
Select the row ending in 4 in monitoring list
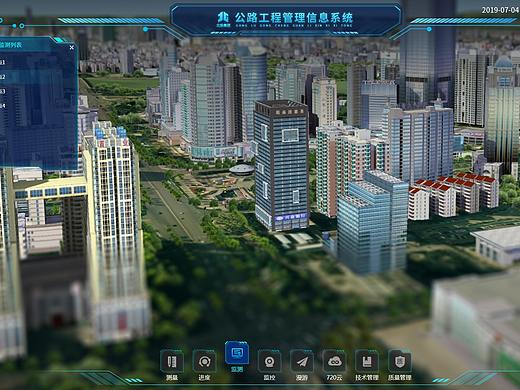[37, 106]
